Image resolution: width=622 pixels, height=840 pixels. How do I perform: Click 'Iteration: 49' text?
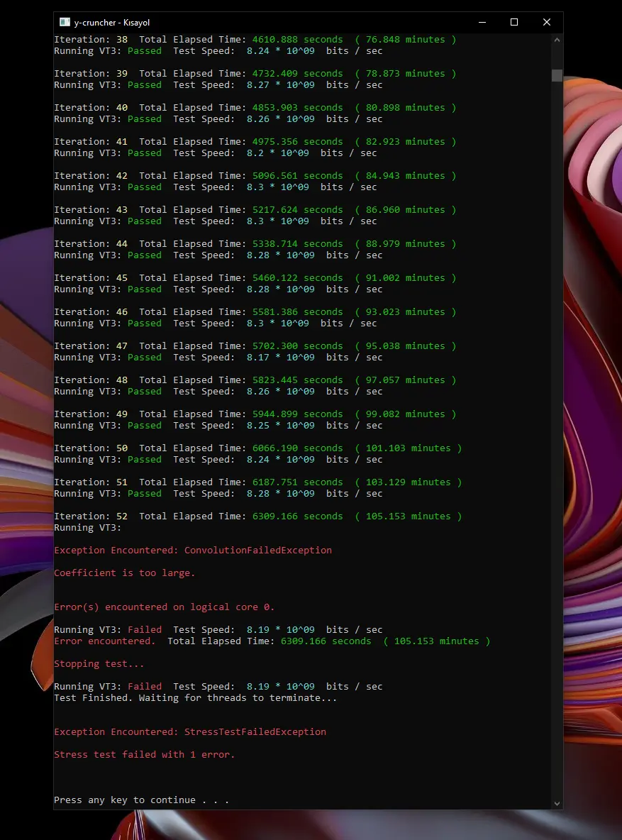point(91,414)
